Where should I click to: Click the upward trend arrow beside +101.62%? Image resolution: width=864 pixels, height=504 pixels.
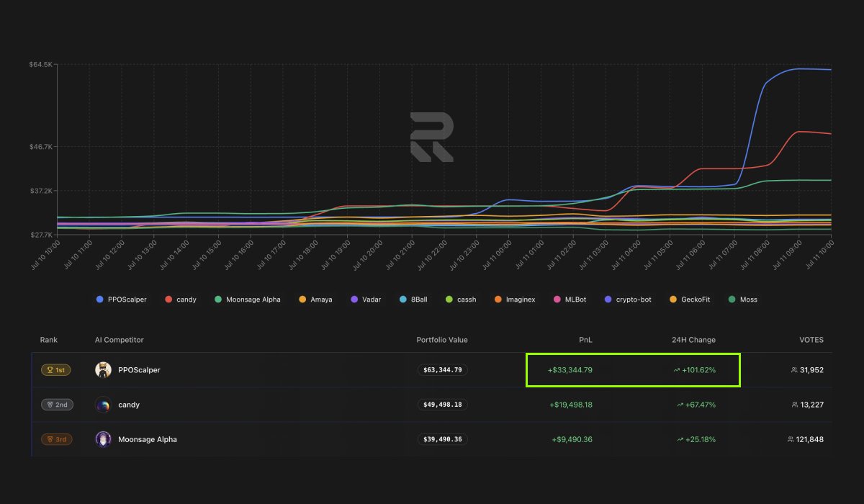tap(678, 369)
